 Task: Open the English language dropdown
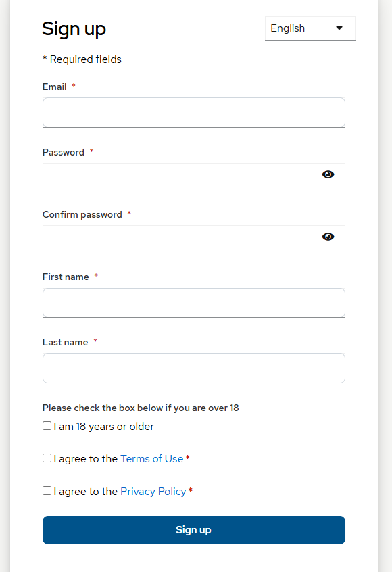310,28
